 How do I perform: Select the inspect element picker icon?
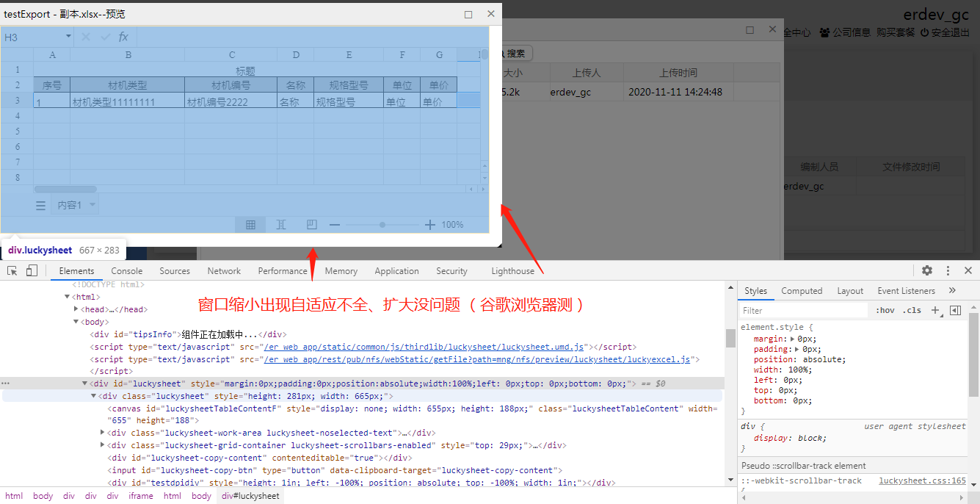(x=12, y=271)
